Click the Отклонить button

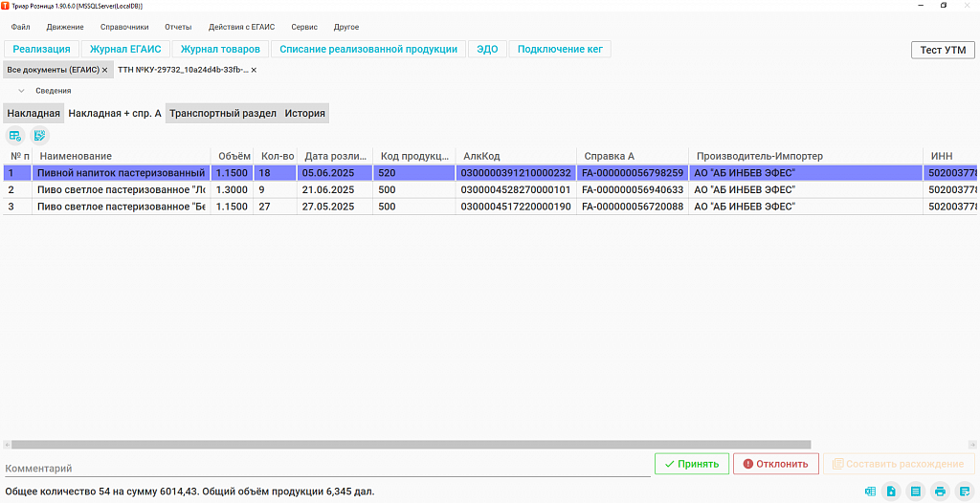775,464
